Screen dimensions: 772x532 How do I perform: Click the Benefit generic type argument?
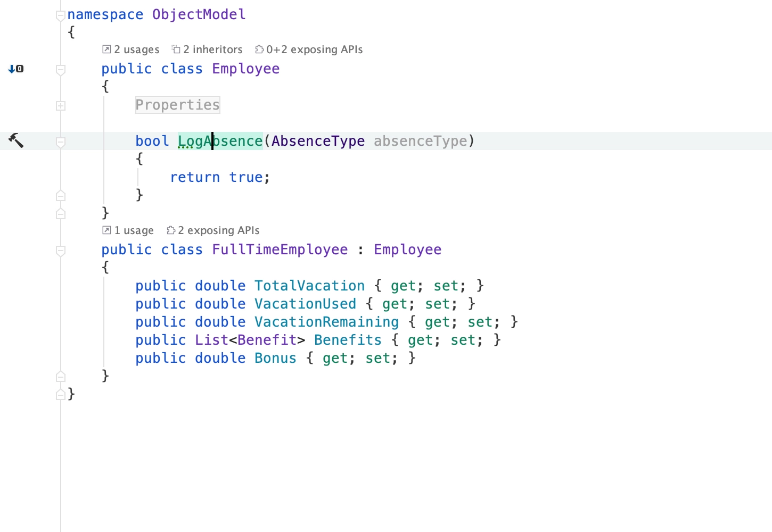(267, 340)
